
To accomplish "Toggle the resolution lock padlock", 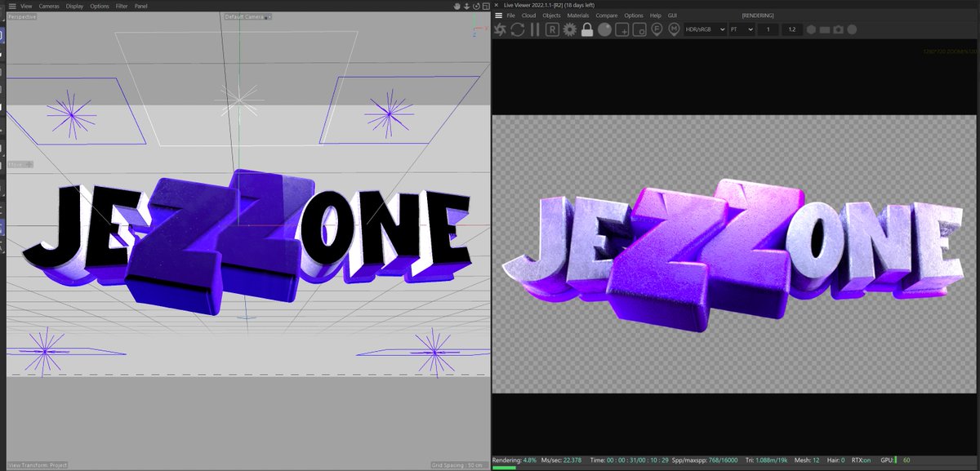I will pyautogui.click(x=587, y=29).
